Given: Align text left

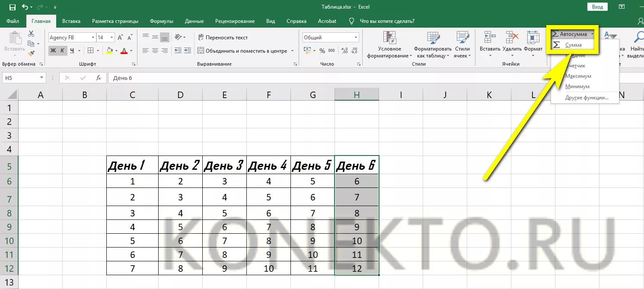Looking at the screenshot, I should 146,51.
